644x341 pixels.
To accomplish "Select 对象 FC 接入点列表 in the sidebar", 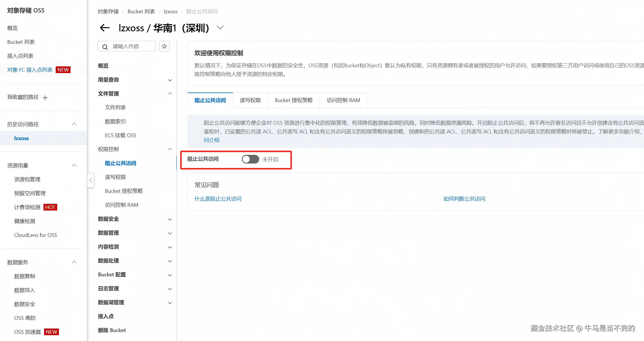I will (x=30, y=70).
